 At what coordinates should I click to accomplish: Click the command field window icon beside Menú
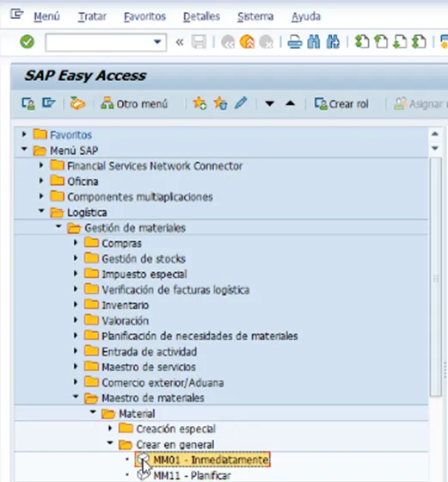click(x=16, y=14)
